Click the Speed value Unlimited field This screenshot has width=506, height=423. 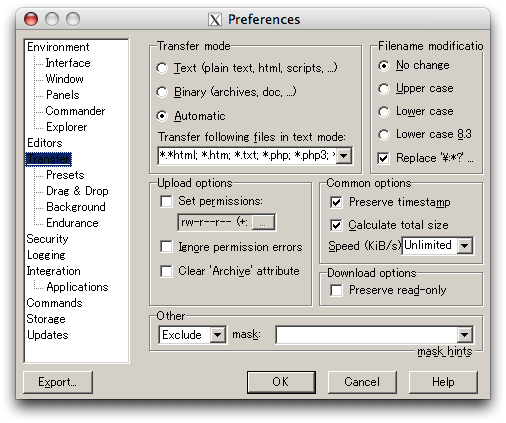[429, 246]
